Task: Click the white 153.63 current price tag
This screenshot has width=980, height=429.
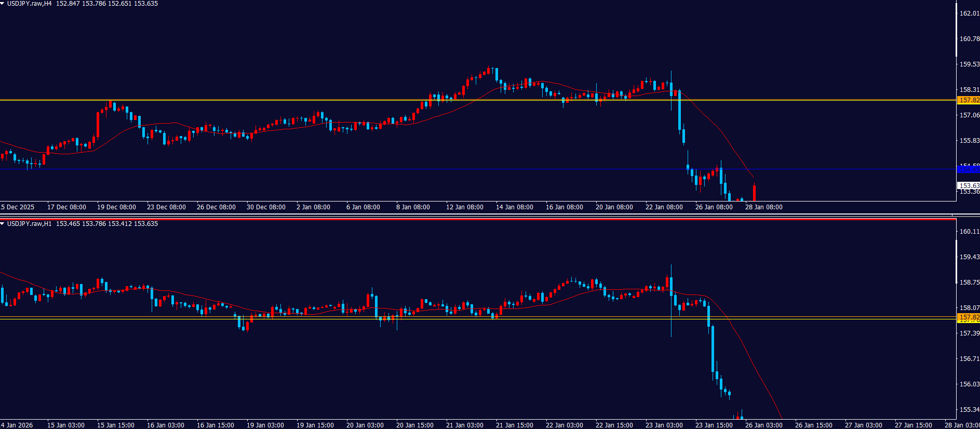Action: 969,185
